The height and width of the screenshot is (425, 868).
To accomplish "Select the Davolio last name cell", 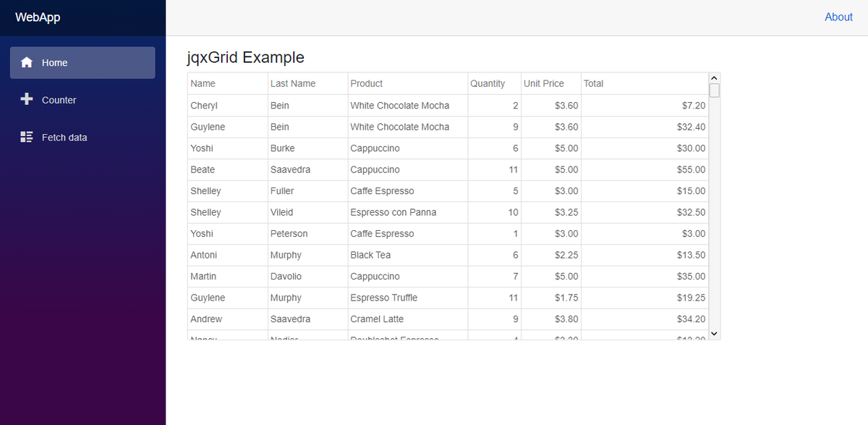I will (307, 277).
